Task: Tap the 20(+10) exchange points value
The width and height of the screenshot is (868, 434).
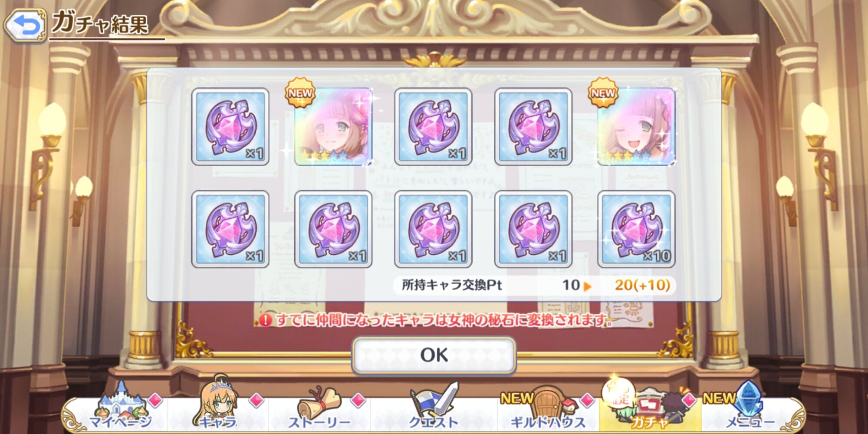Action: pos(642,285)
